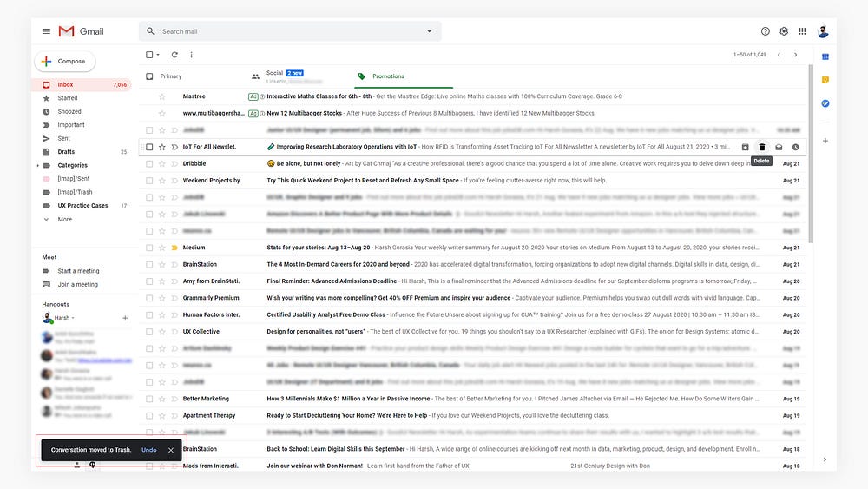Start a meeting in Meet
This screenshot has width=868, height=489.
[78, 271]
